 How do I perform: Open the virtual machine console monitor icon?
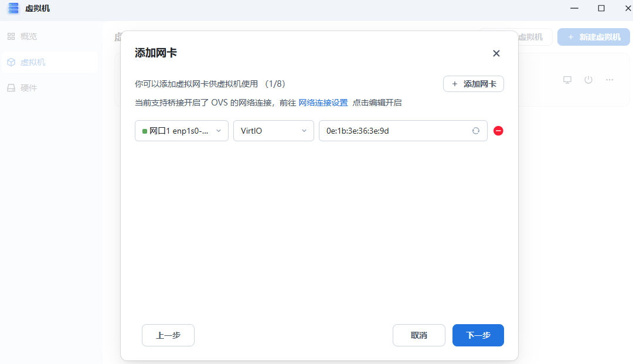(567, 80)
